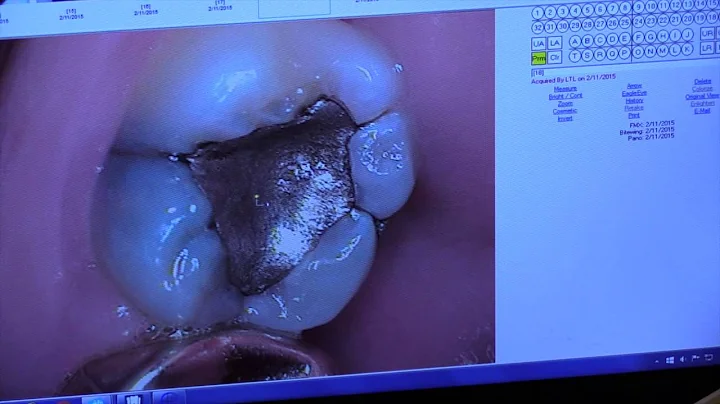This screenshot has height=404, width=720.
Task: Open the volume icon in system tray
Action: click(682, 359)
